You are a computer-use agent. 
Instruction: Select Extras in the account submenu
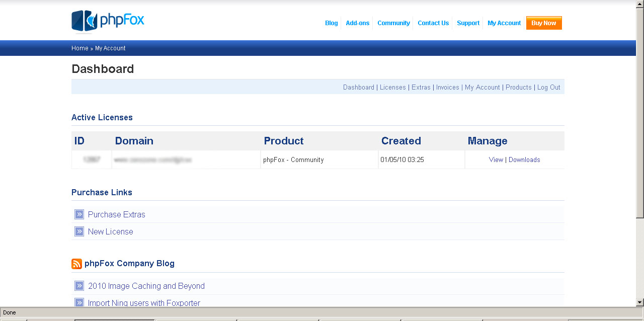pos(421,88)
